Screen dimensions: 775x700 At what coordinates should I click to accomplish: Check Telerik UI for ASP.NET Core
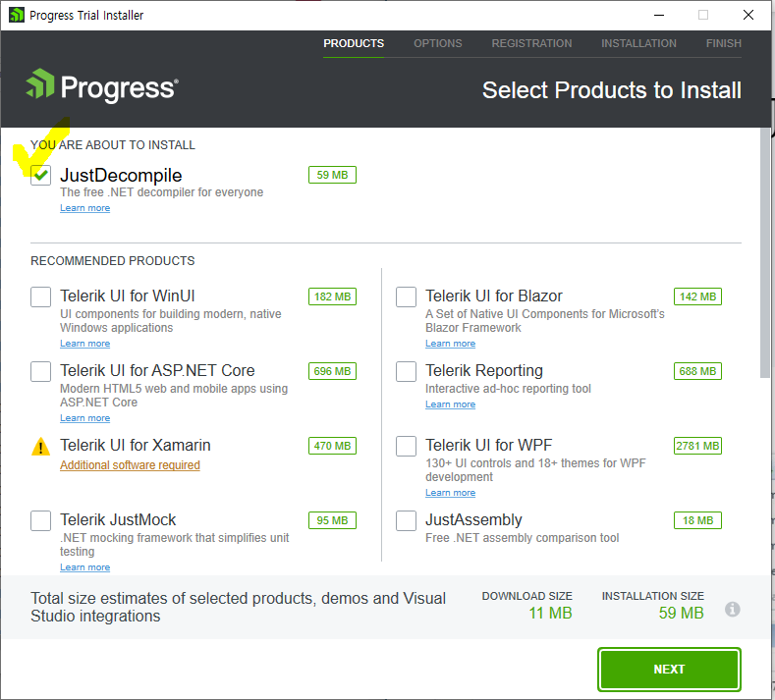click(x=40, y=371)
